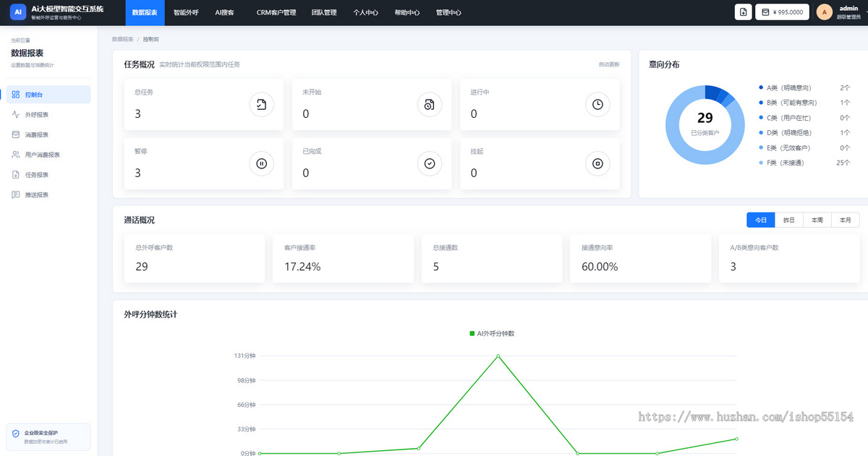Open the 推送报表 message icon
The height and width of the screenshot is (456, 868).
point(16,195)
